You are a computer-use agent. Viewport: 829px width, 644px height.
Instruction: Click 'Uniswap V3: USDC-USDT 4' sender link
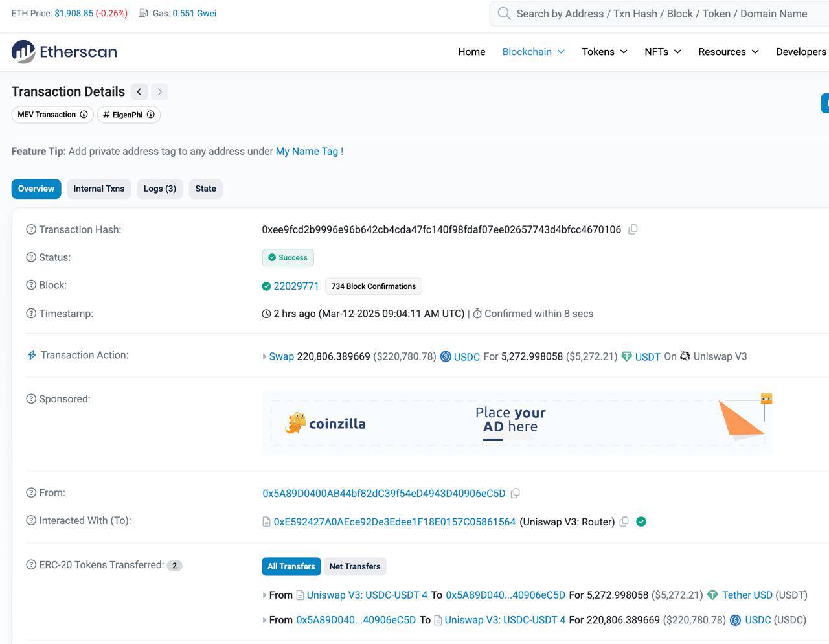[367, 595]
